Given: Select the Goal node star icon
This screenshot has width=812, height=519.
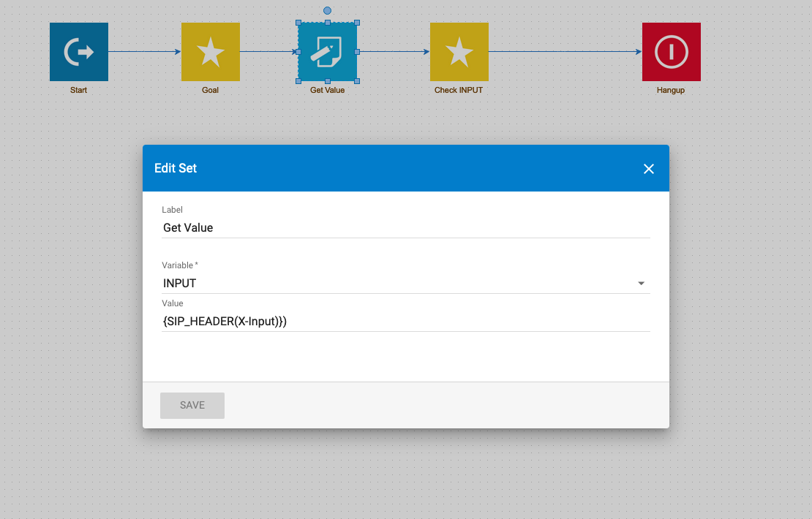Looking at the screenshot, I should point(210,52).
